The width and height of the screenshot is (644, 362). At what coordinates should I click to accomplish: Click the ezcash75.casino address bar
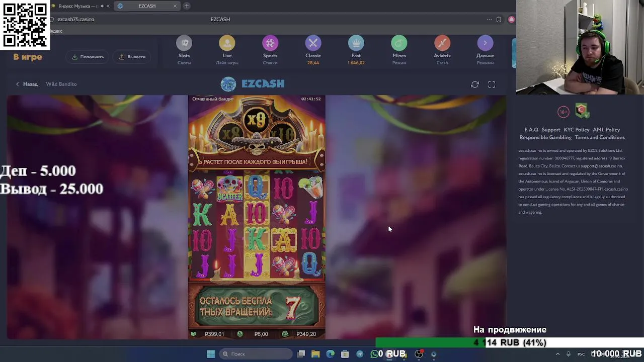click(75, 19)
